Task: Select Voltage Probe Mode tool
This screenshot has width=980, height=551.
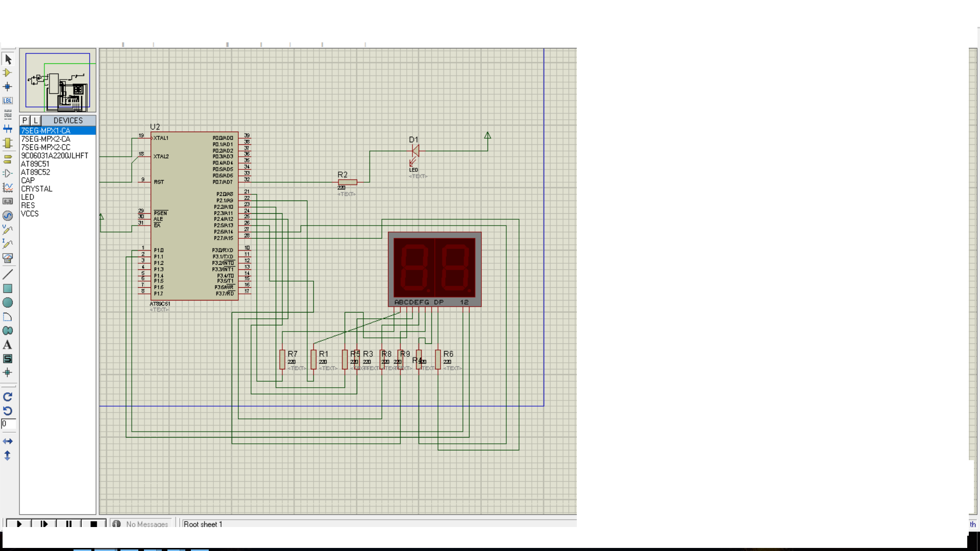Action: pyautogui.click(x=8, y=230)
